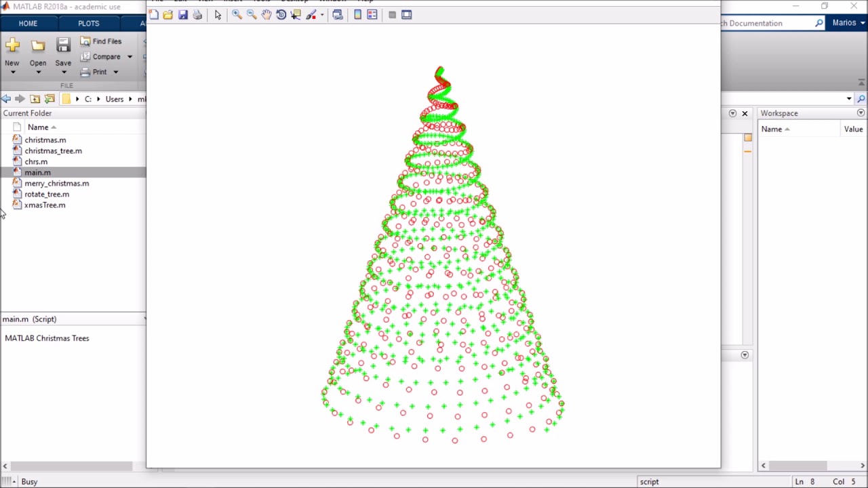Screen dimensions: 868x488
Task: Select the Data Cursor tool
Action: point(296,15)
